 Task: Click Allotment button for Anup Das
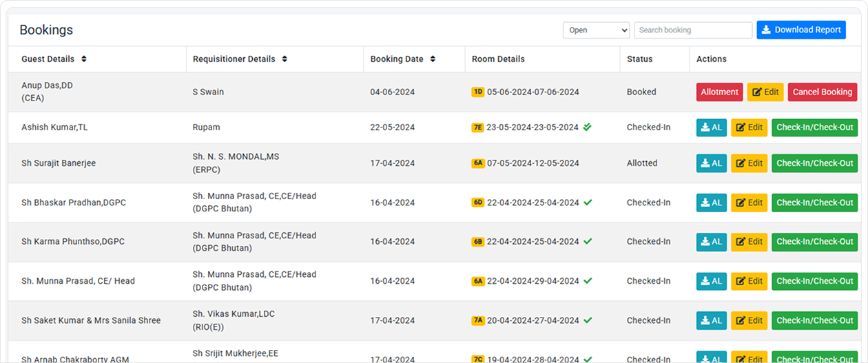tap(719, 92)
